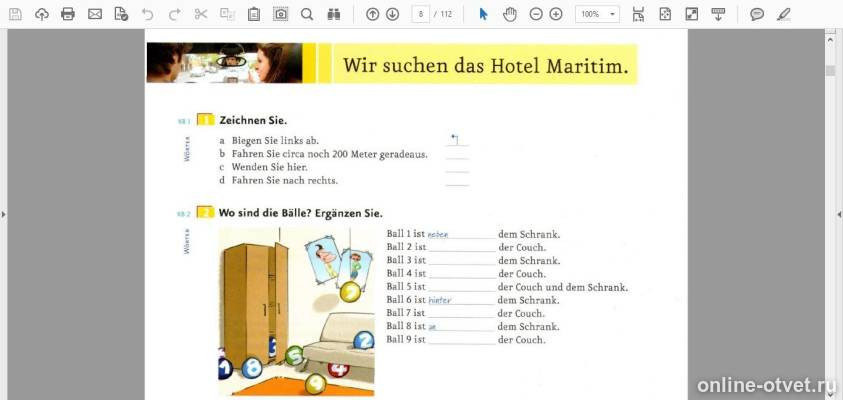This screenshot has height=400, width=843.
Task: Send file by email icon
Action: coord(95,14)
